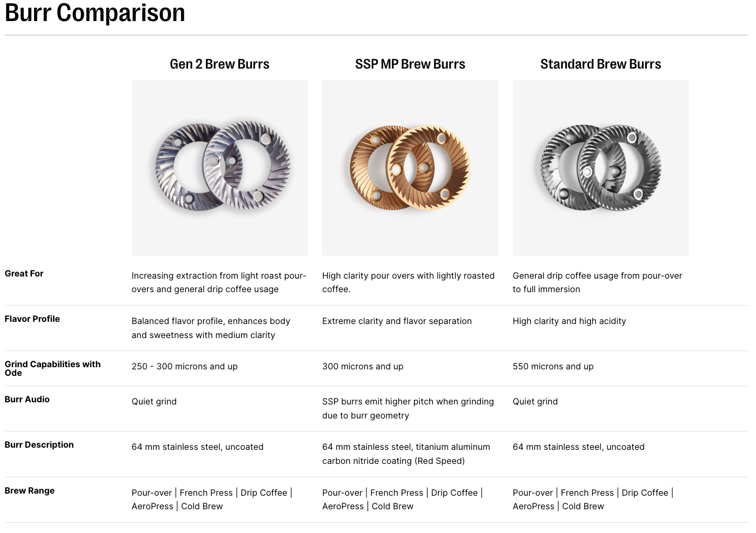Click the Burr Description row label
Viewport: 756px width, 533px height.
coord(39,445)
